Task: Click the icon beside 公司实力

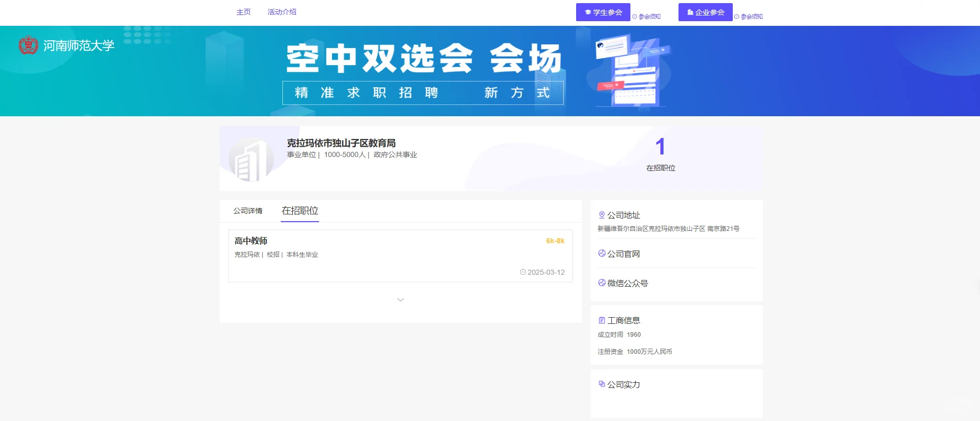Action: [601, 384]
